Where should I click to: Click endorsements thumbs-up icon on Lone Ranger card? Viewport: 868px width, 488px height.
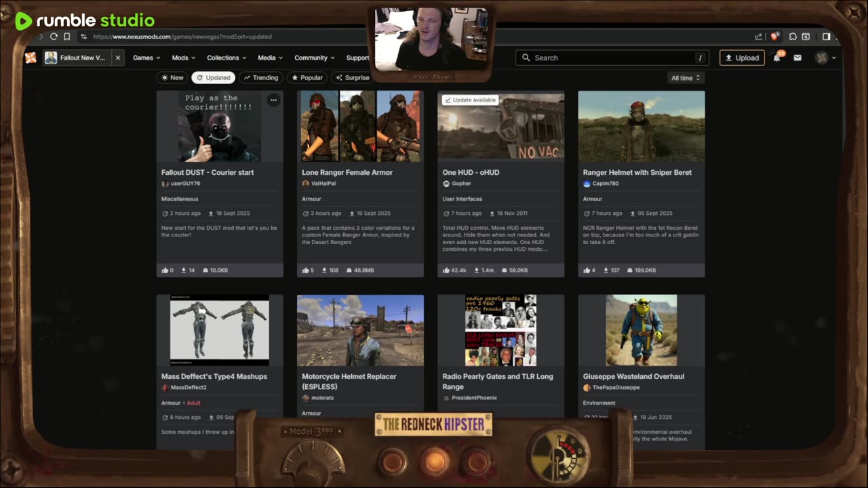click(x=305, y=270)
